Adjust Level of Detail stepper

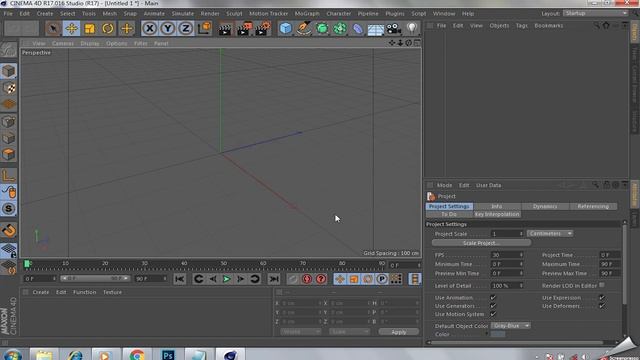521,286
